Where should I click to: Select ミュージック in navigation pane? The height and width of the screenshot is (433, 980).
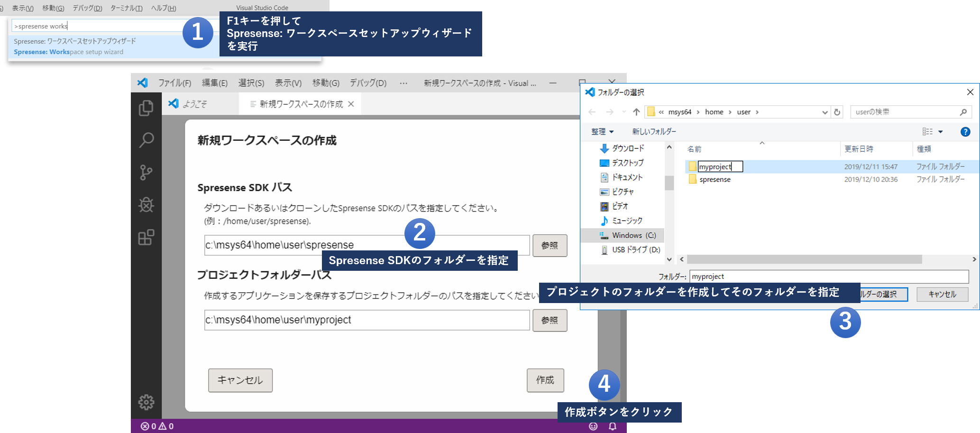coord(622,221)
